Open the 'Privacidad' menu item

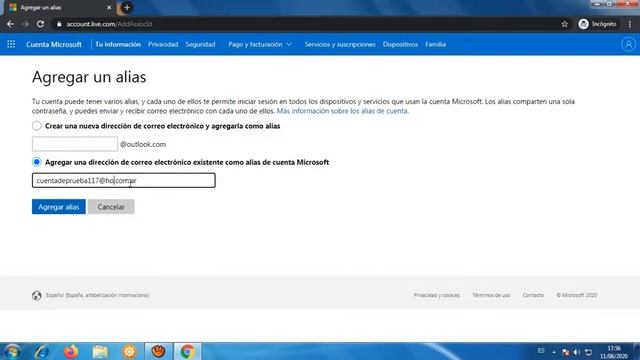[x=163, y=44]
